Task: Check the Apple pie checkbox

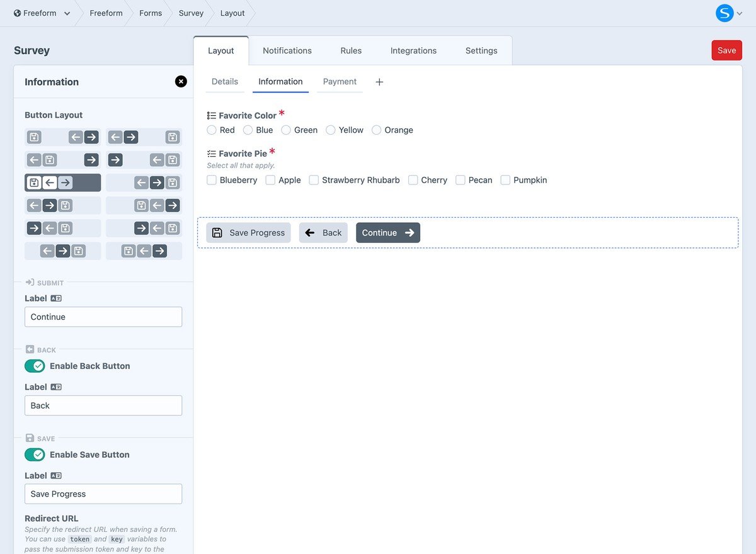Action: (270, 180)
